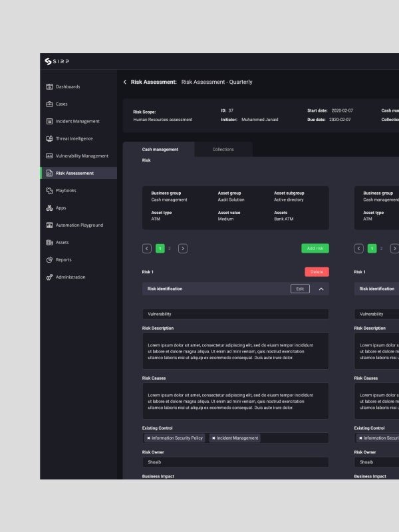Go back using the Risk Assessment chevron
Image resolution: width=399 pixels, height=532 pixels.
tap(125, 82)
